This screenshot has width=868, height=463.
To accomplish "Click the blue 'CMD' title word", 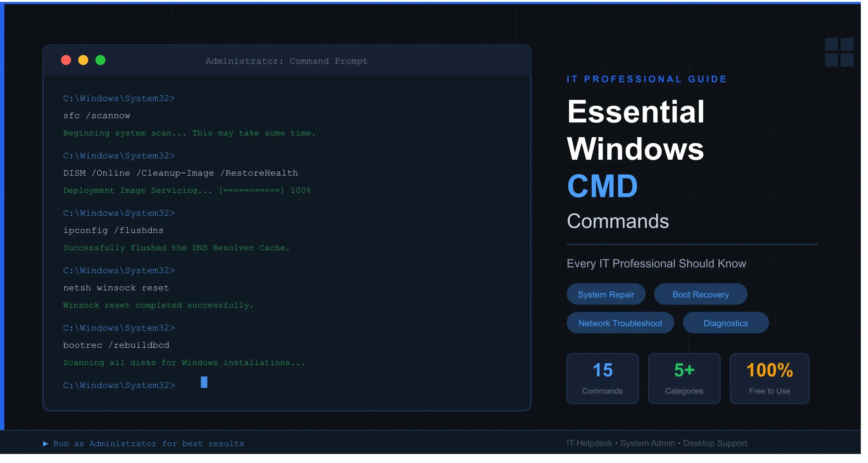I will (603, 186).
